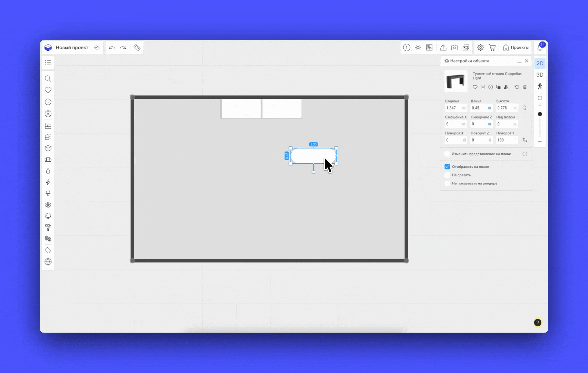Expand the render gallery dropdown
The width and height of the screenshot is (588, 373).
click(x=466, y=48)
